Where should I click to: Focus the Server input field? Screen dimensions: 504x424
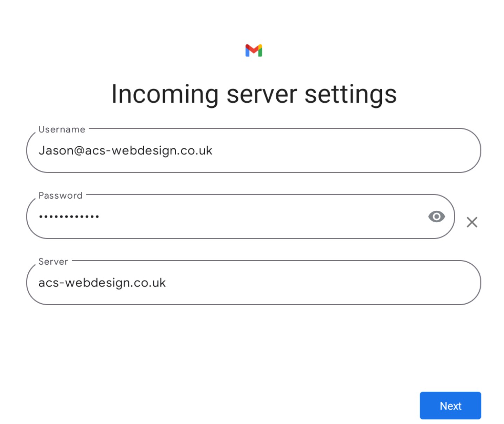[254, 283]
